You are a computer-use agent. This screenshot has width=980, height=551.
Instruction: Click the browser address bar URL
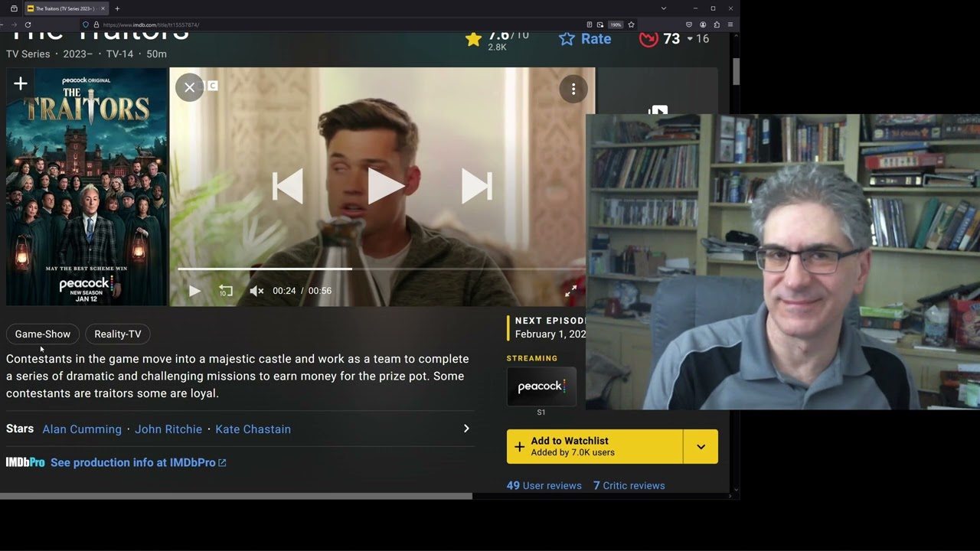click(x=152, y=24)
